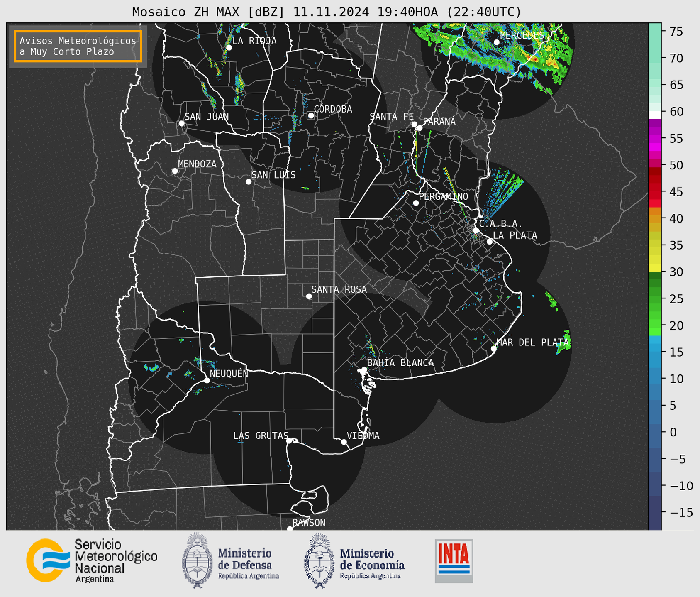
Task: Click the VIEDMA city label
Action: [x=363, y=436]
